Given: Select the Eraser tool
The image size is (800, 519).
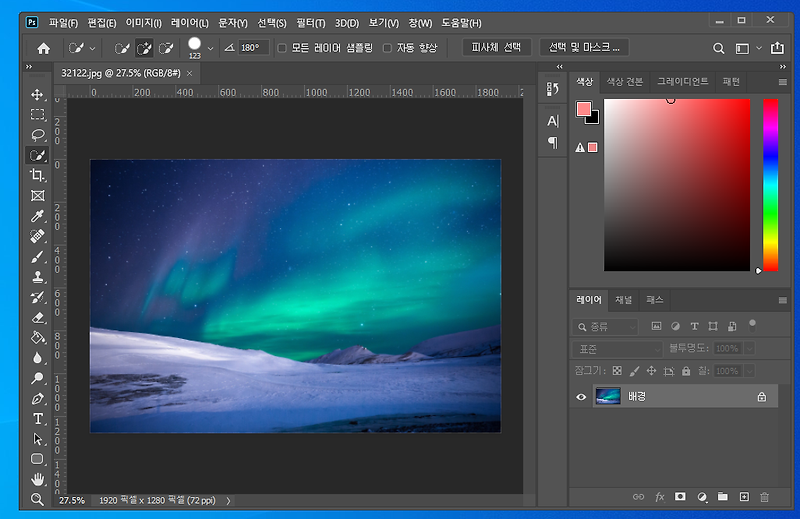Looking at the screenshot, I should (x=37, y=317).
